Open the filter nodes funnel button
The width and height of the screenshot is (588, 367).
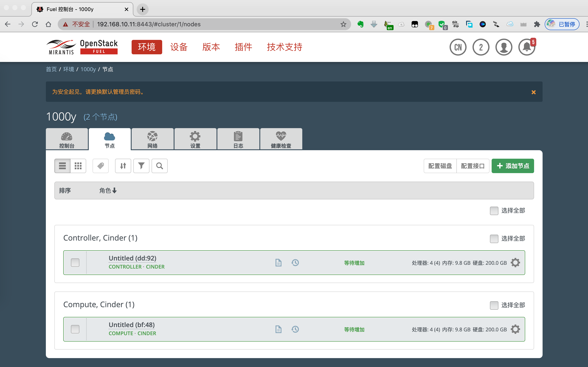(141, 166)
